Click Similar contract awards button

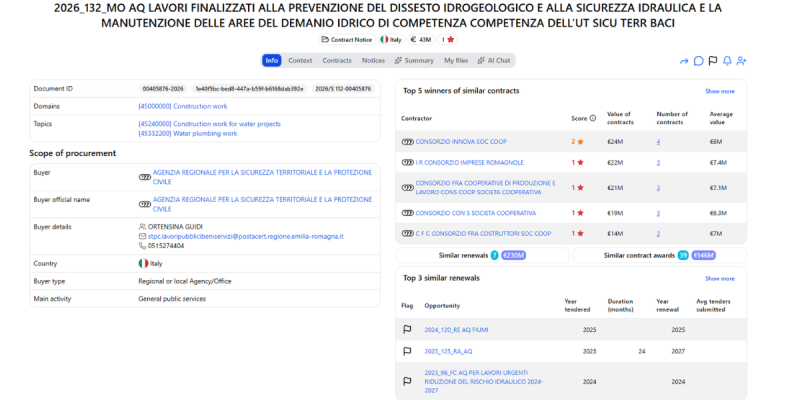point(660,255)
